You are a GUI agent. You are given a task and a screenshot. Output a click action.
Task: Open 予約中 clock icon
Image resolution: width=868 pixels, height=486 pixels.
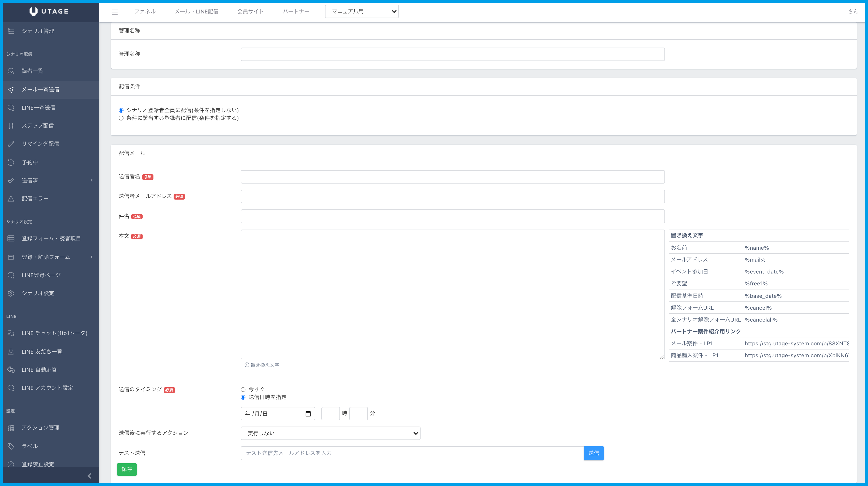click(11, 162)
